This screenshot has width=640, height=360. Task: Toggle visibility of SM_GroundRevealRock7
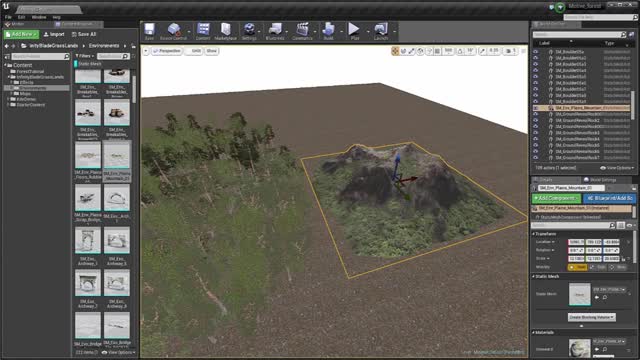click(x=536, y=158)
